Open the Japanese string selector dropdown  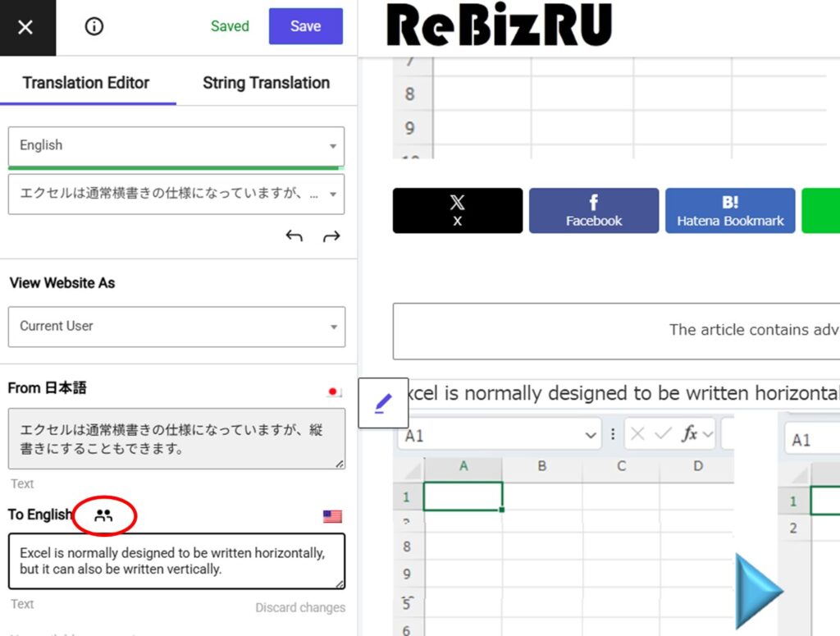pos(176,194)
